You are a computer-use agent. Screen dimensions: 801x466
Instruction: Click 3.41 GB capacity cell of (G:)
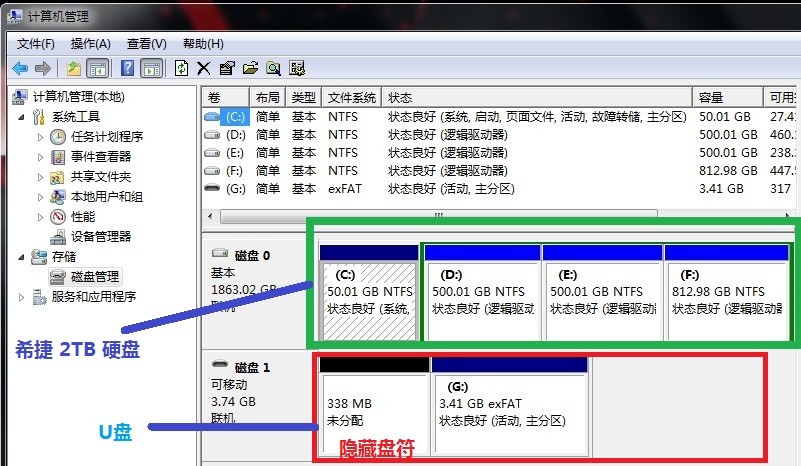tap(721, 189)
